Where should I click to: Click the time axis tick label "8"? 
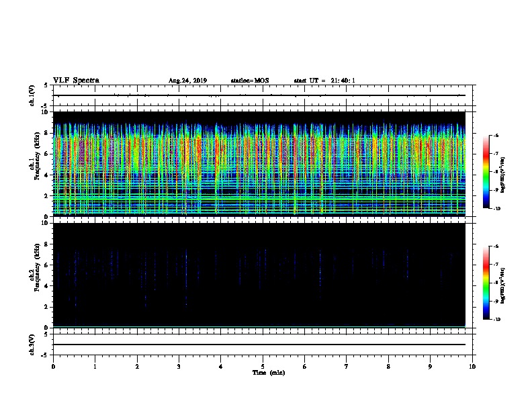tap(388, 367)
